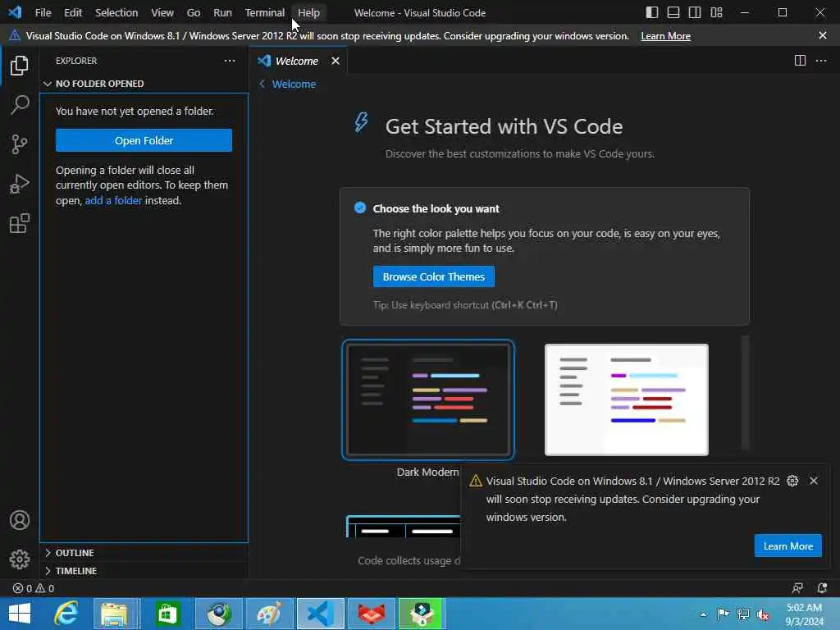Viewport: 840px width, 630px height.
Task: Open the Terminal menu
Action: click(265, 12)
